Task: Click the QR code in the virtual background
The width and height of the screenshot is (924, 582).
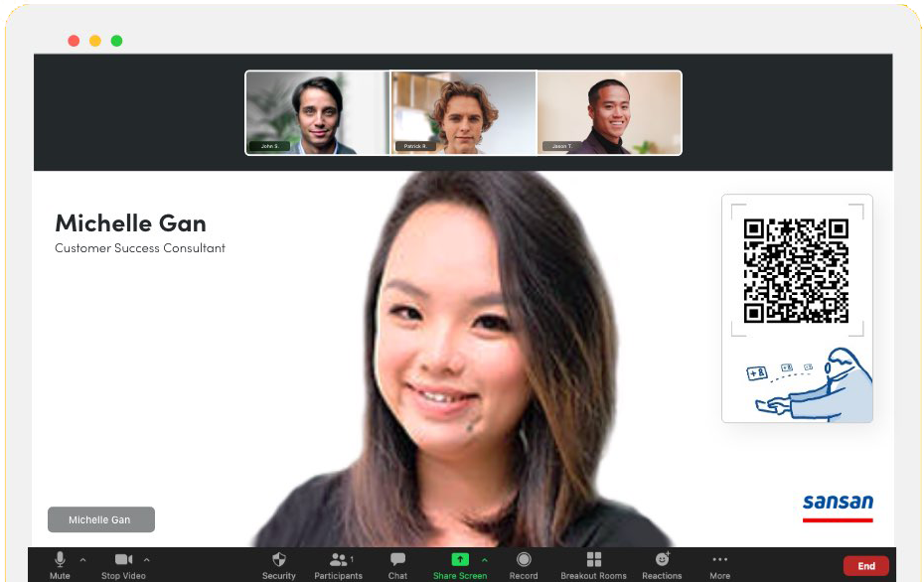Action: [x=796, y=270]
